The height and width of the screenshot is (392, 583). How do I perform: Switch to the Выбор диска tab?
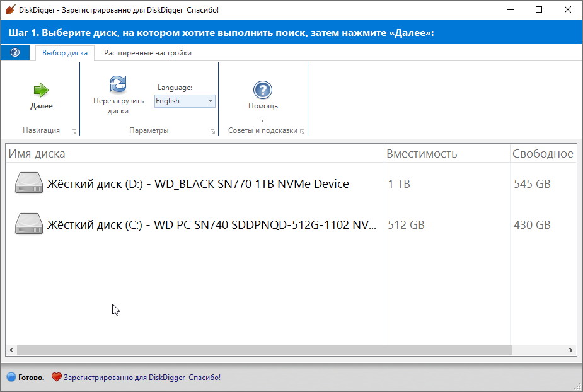coord(65,53)
